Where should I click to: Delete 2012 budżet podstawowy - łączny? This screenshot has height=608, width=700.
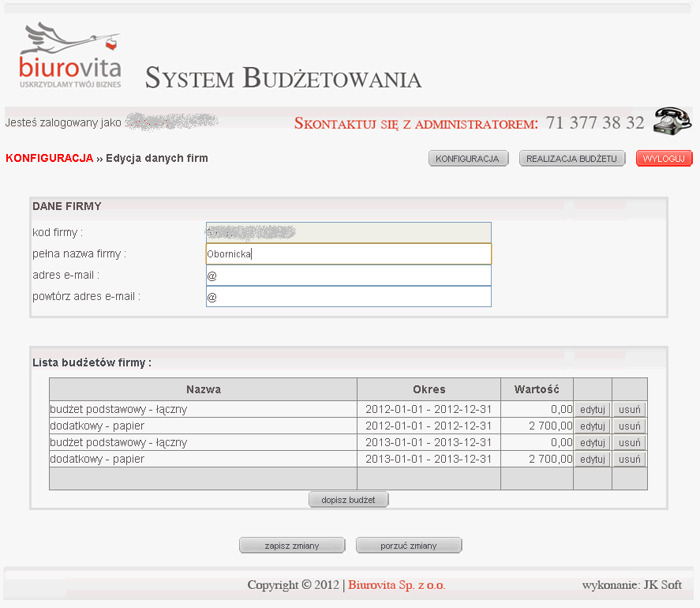629,409
